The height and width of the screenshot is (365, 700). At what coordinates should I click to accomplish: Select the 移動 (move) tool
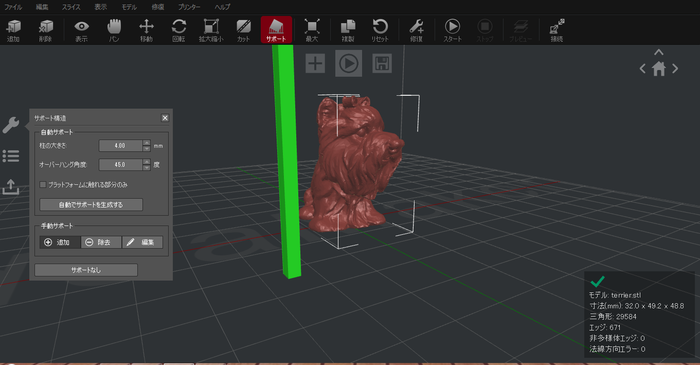click(x=146, y=30)
